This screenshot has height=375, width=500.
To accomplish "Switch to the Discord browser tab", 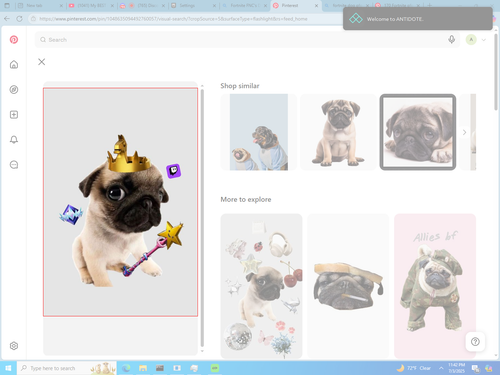I will tap(142, 6).
